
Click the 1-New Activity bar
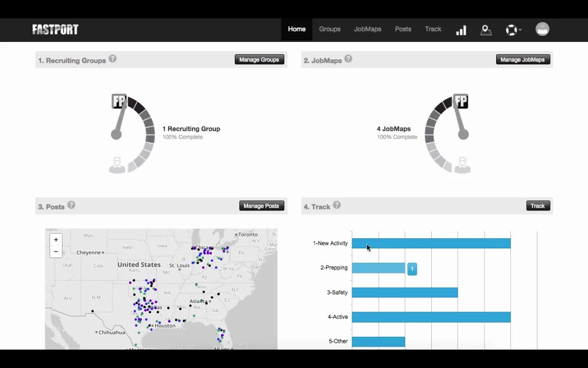tap(431, 243)
